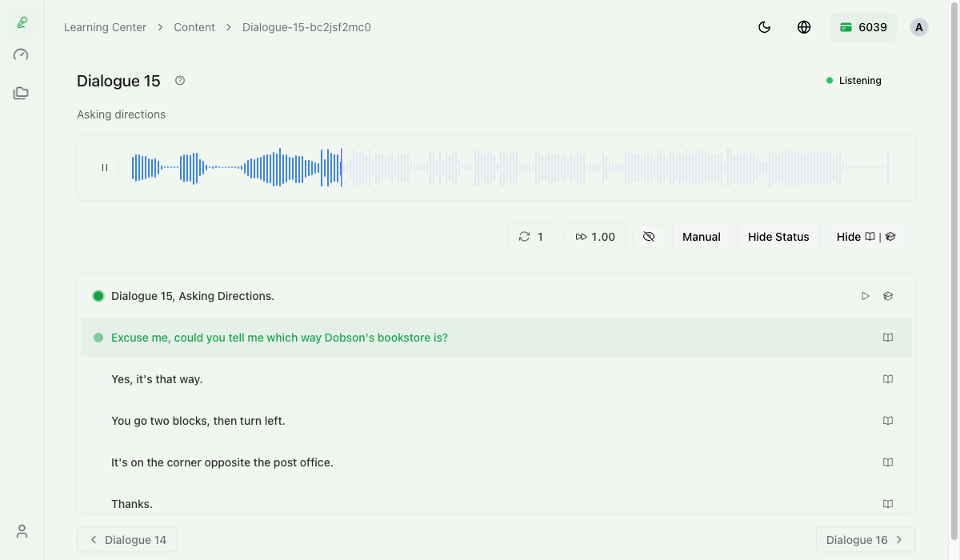Open the dashboard gauge icon in sidebar

(x=22, y=55)
